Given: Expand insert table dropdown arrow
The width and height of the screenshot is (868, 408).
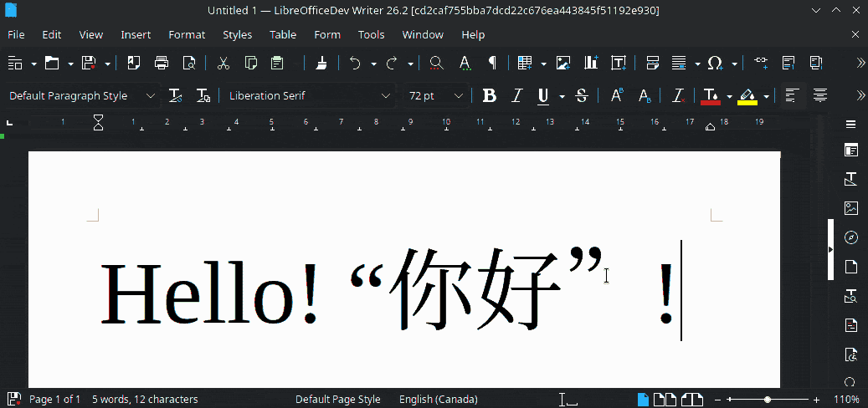Looking at the screenshot, I should click(543, 64).
